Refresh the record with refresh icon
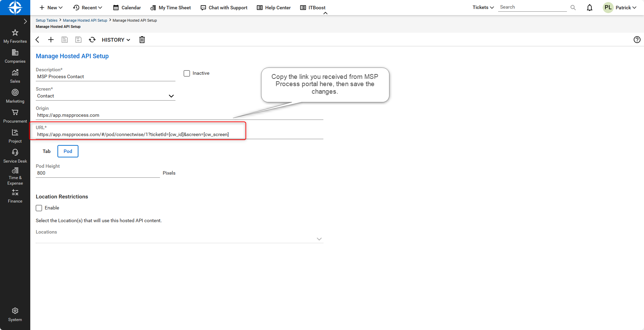Viewport: 644px width, 330px height. [x=92, y=40]
